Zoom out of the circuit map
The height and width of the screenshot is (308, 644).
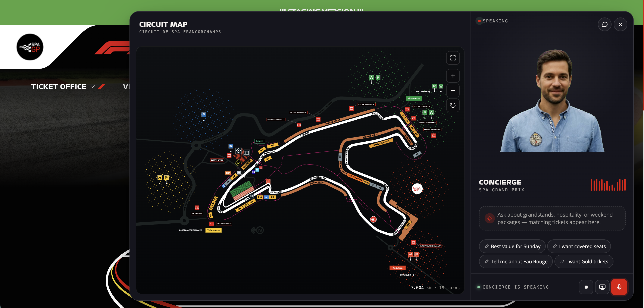point(453,91)
